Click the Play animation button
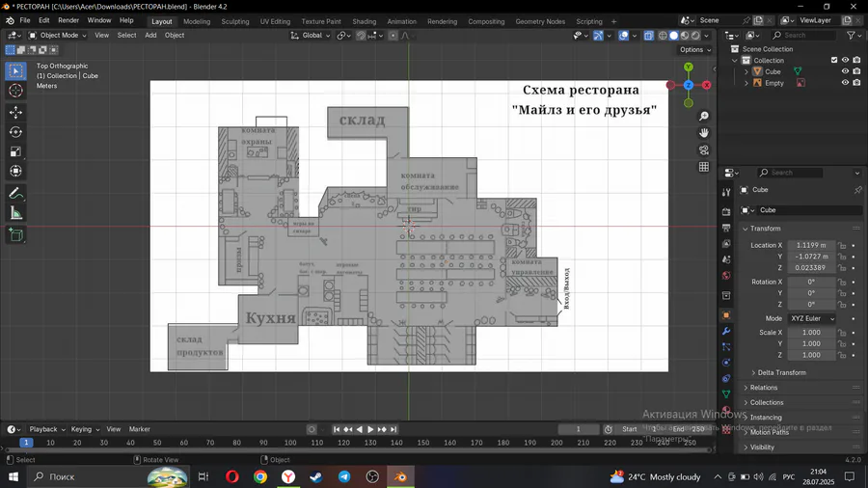This screenshot has height=488, width=868. pos(370,429)
